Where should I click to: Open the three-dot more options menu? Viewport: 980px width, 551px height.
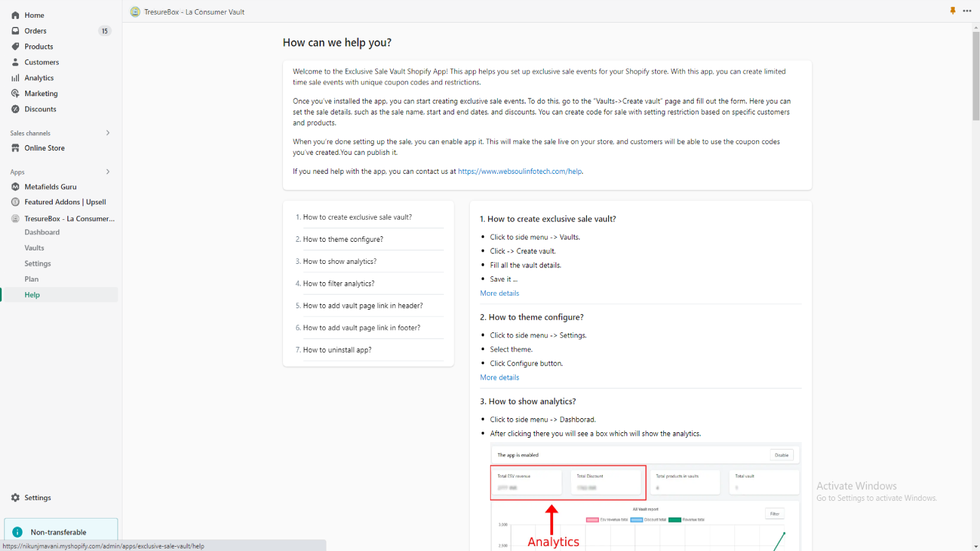(x=967, y=11)
